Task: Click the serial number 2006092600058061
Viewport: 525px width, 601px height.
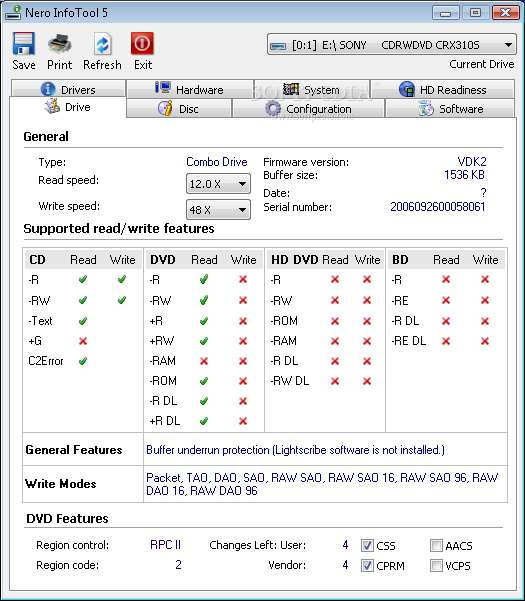Action: coord(438,207)
